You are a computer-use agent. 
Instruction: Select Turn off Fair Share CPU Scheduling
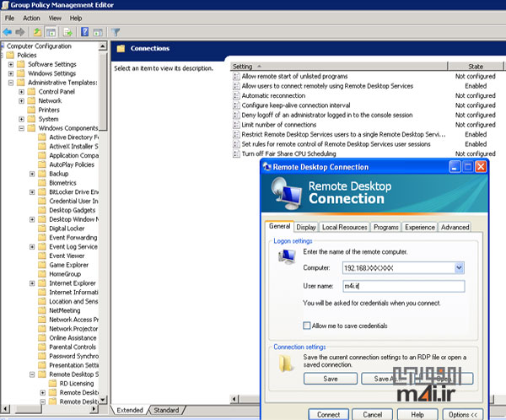point(288,153)
